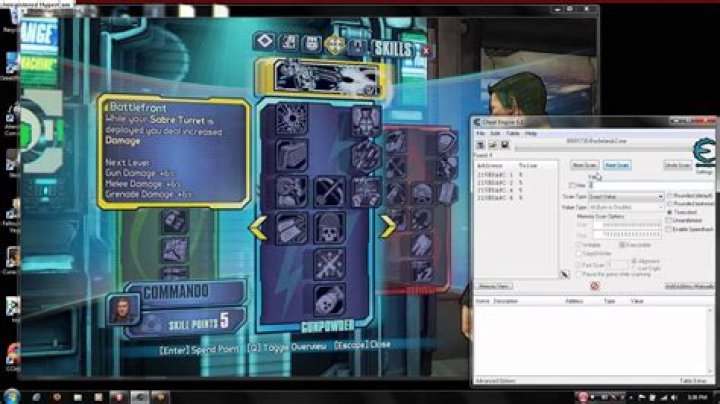Select Rounded (extreme) radio option
Image resolution: width=720 pixels, height=404 pixels.
(x=670, y=204)
